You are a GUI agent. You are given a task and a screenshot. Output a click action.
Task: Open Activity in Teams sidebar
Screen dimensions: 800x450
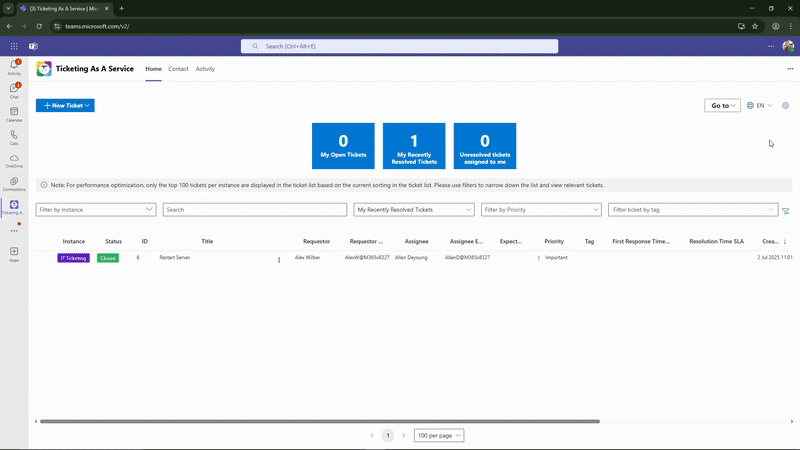point(14,67)
